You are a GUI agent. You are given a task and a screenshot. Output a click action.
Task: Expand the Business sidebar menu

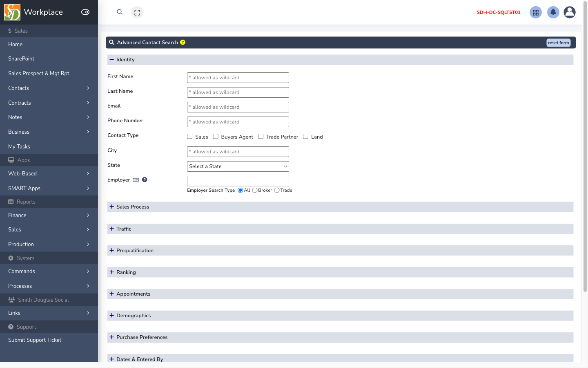pyautogui.click(x=49, y=132)
